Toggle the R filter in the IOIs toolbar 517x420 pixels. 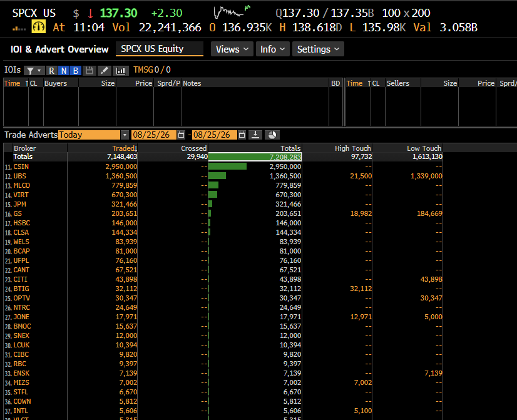[51, 71]
